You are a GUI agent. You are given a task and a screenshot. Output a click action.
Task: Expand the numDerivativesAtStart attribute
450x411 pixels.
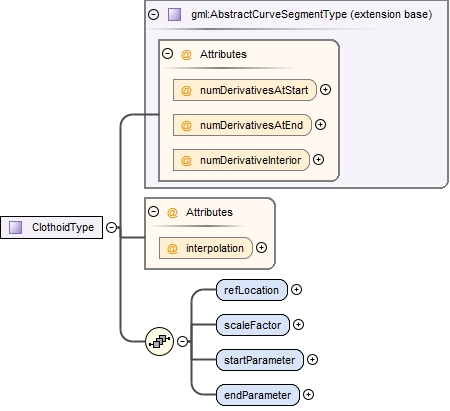[325, 90]
